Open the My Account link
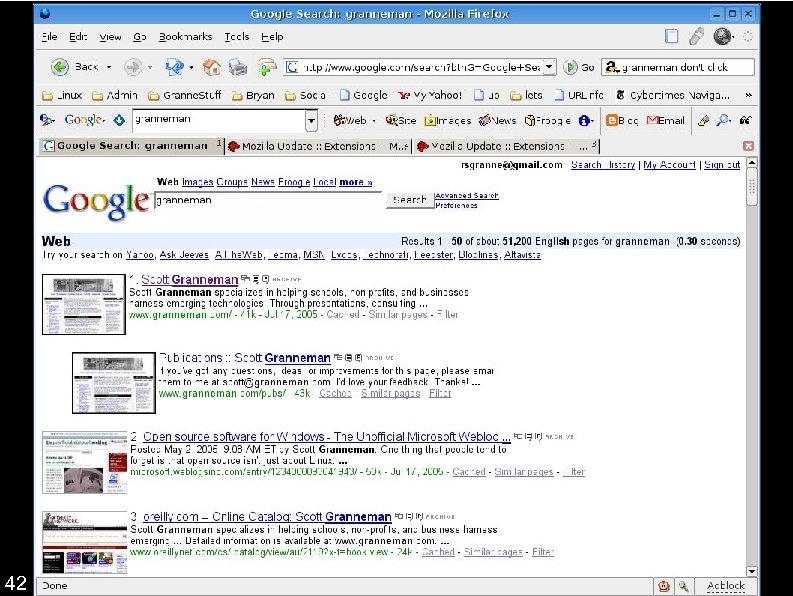 pyautogui.click(x=669, y=164)
